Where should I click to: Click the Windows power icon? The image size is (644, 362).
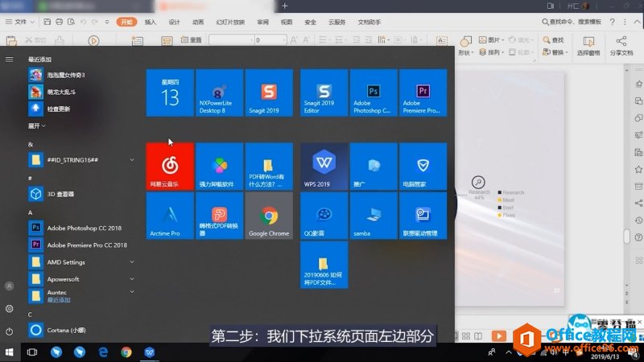click(x=9, y=331)
